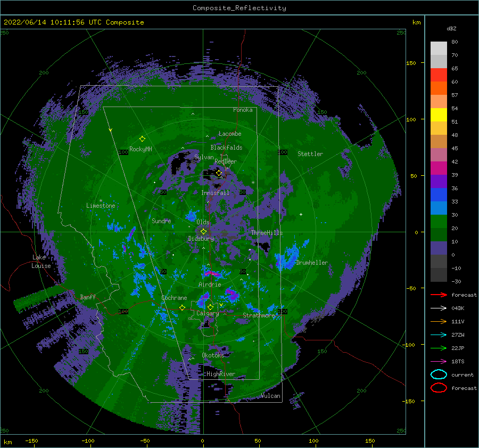Click the light gray swatch between 80 and 70
This screenshot has height=448, width=479.
tap(439, 48)
